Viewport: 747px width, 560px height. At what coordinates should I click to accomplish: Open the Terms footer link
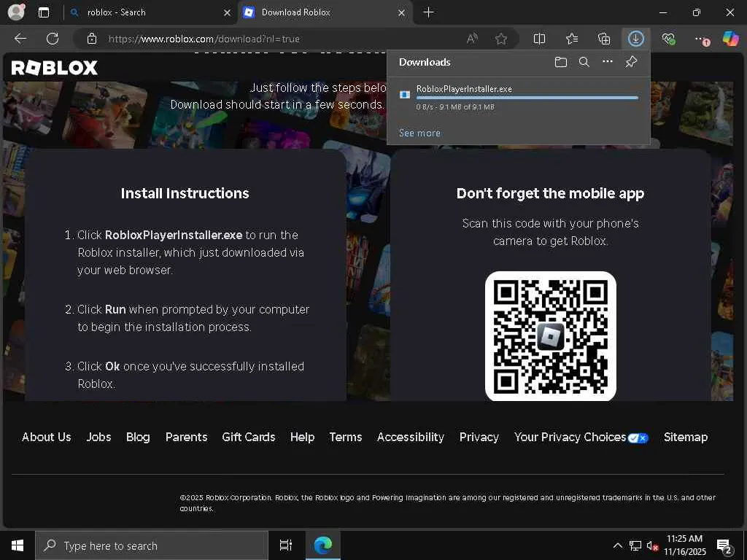[x=345, y=437]
